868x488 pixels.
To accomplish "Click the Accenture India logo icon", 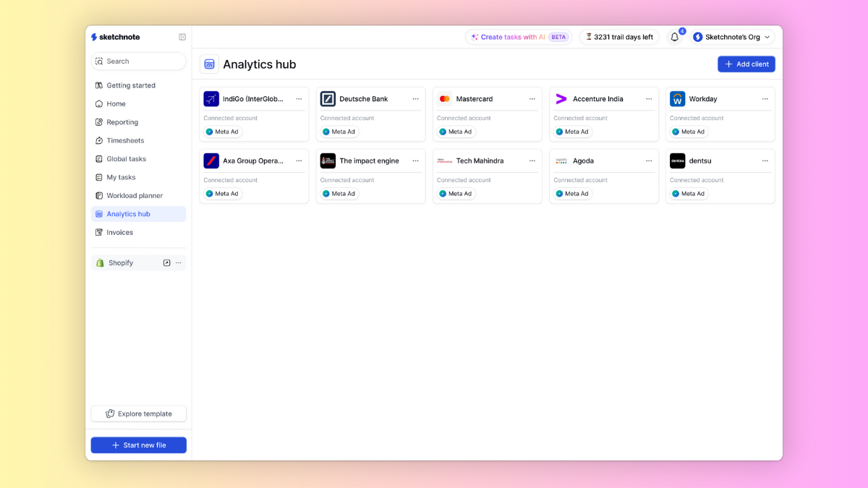I will tap(561, 99).
